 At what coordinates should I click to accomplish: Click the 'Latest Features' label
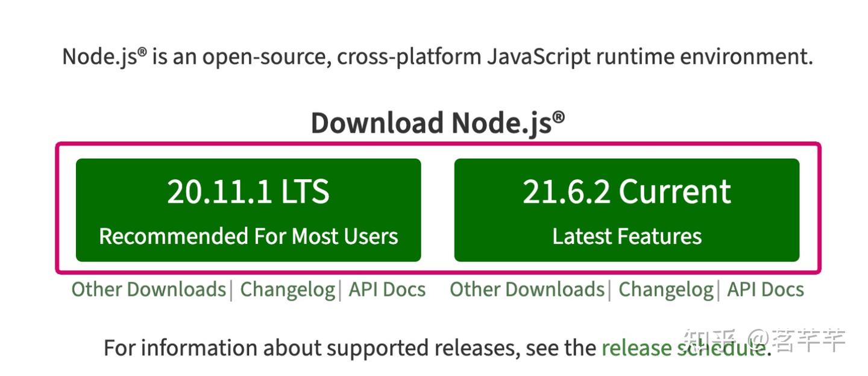click(627, 237)
